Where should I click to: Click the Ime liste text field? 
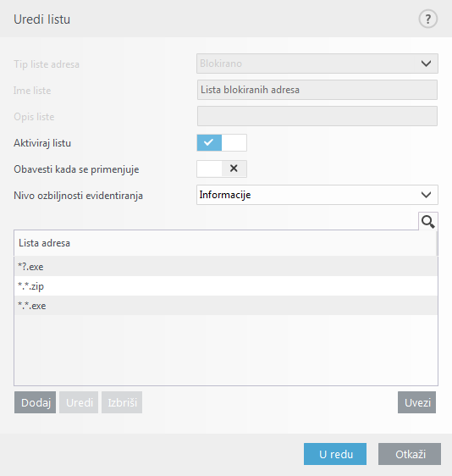317,90
